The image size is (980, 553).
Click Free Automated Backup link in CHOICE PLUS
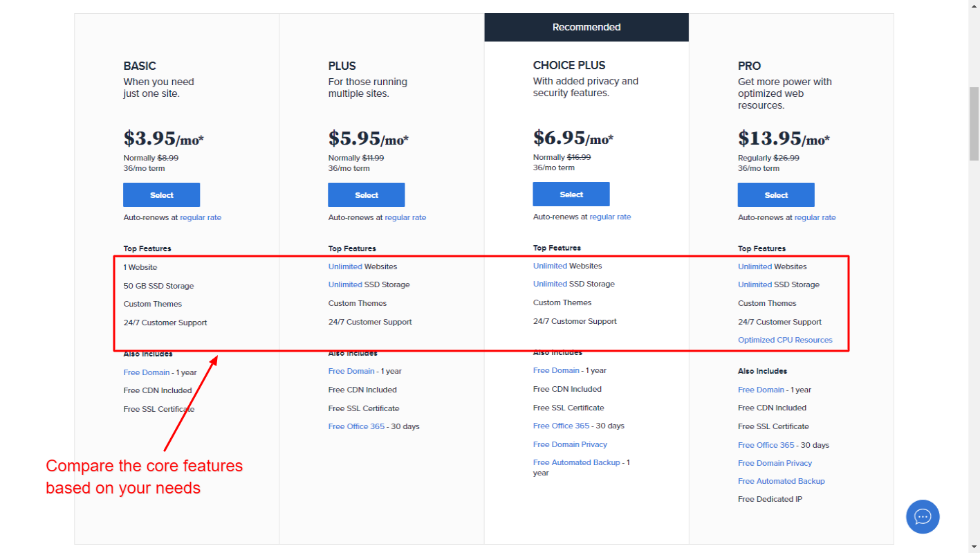click(577, 462)
